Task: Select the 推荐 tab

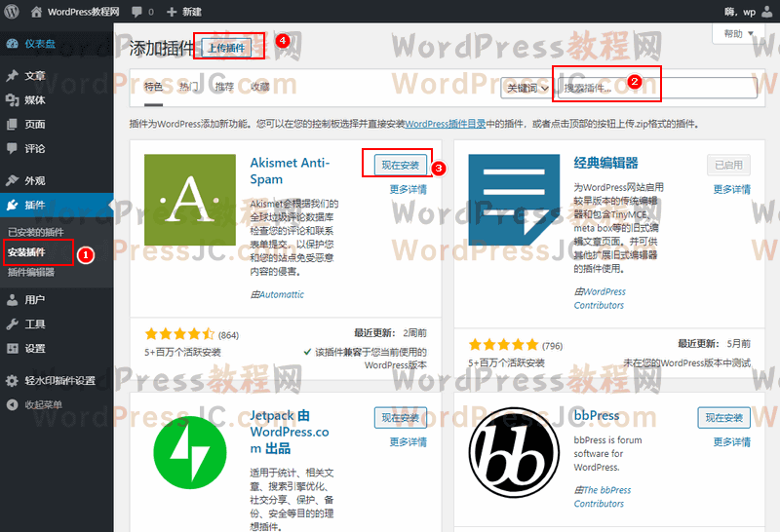Action: point(224,87)
